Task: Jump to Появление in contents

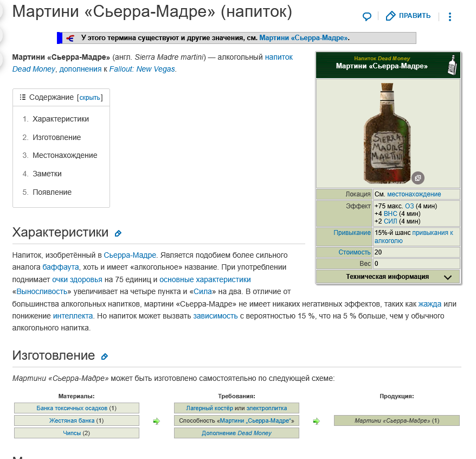Action: tap(52, 192)
